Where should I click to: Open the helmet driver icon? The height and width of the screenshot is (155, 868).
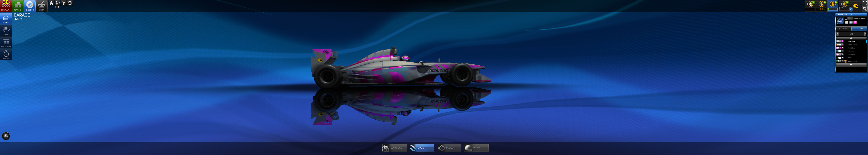click(x=70, y=3)
